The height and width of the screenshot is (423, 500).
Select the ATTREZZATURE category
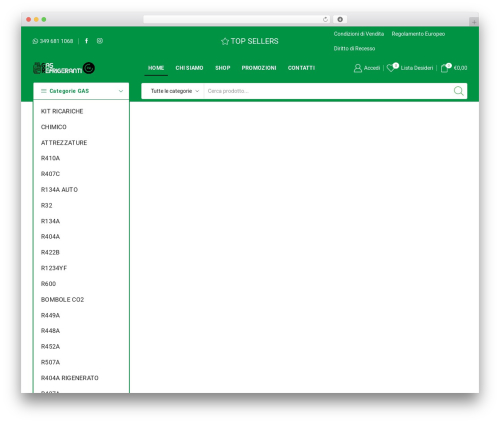click(64, 143)
